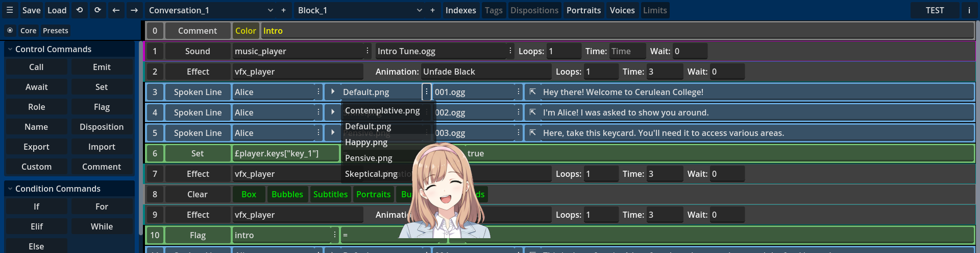Viewport: 980px width, 253px height.
Task: Select the radio button beside Core
Action: 10,31
